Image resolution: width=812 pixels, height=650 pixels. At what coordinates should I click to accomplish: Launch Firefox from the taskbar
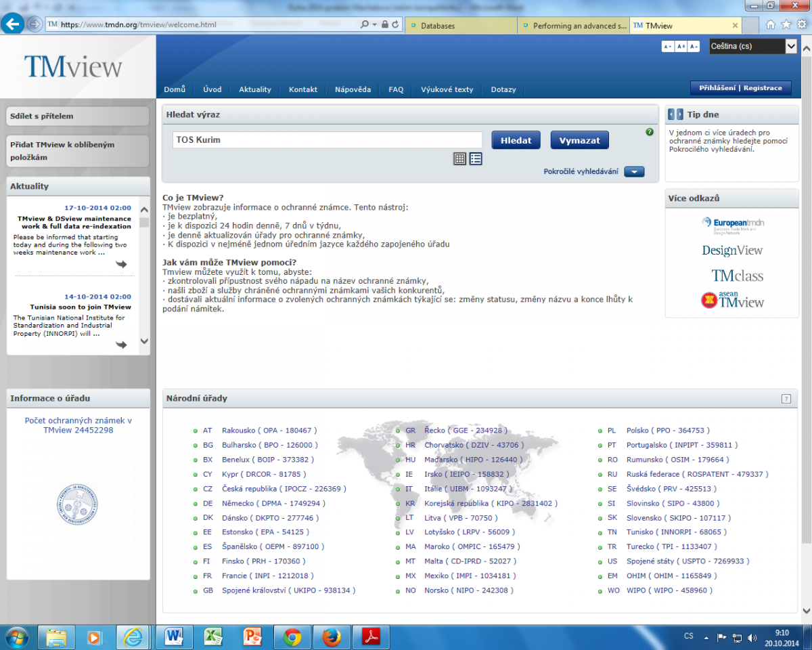click(x=331, y=636)
